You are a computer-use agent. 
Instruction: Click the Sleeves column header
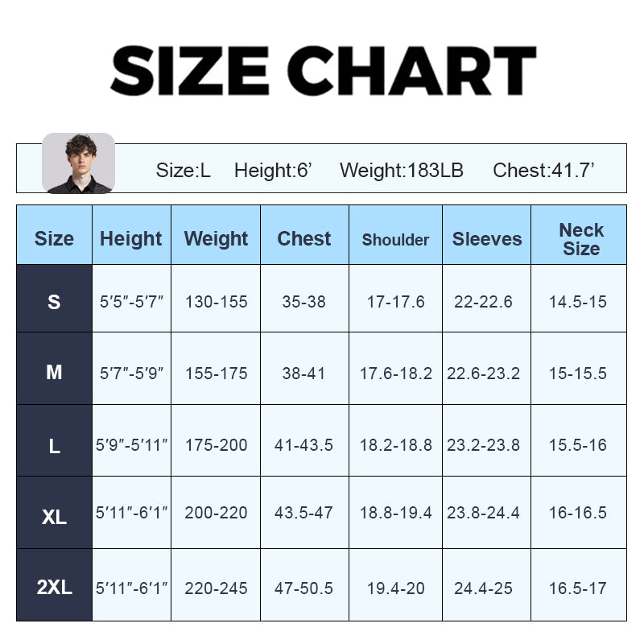486,239
